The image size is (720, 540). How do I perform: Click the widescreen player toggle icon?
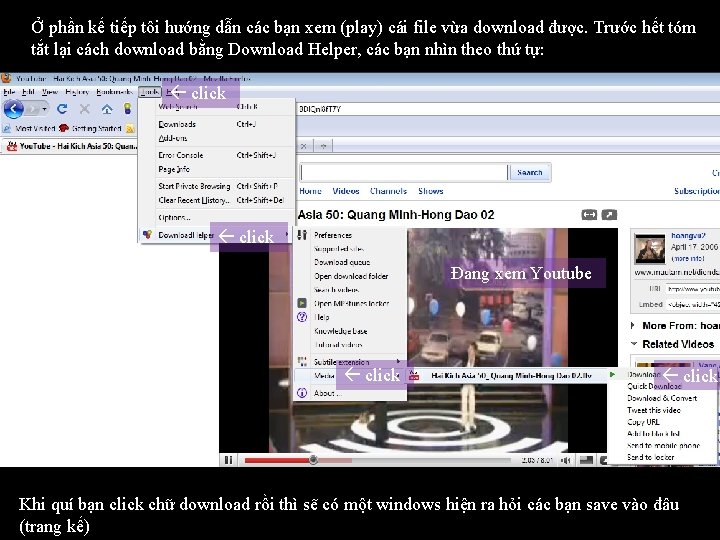tap(589, 215)
